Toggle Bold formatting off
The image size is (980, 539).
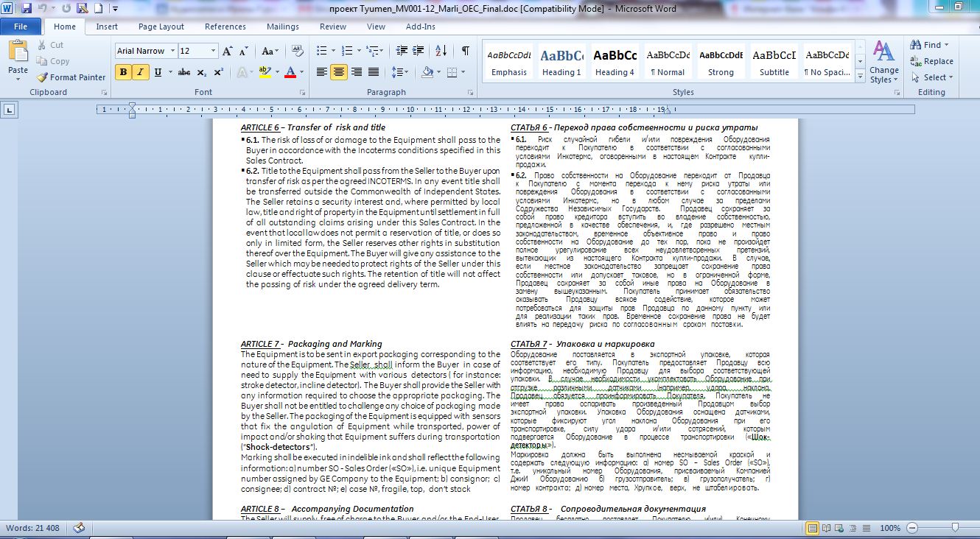pos(123,72)
